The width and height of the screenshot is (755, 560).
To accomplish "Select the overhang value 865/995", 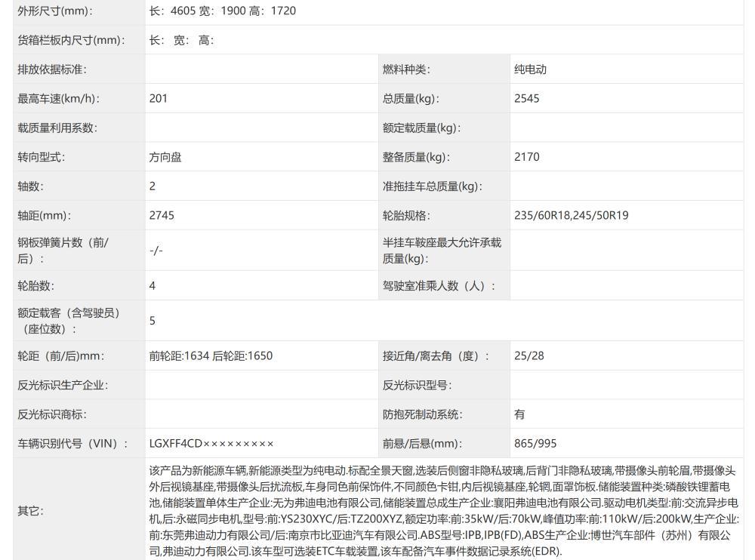I will (x=535, y=444).
